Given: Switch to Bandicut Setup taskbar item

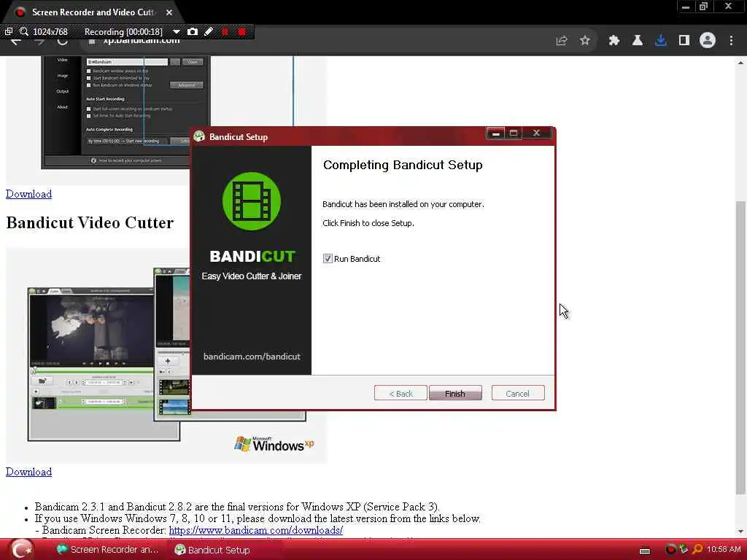Looking at the screenshot, I should coord(212,550).
